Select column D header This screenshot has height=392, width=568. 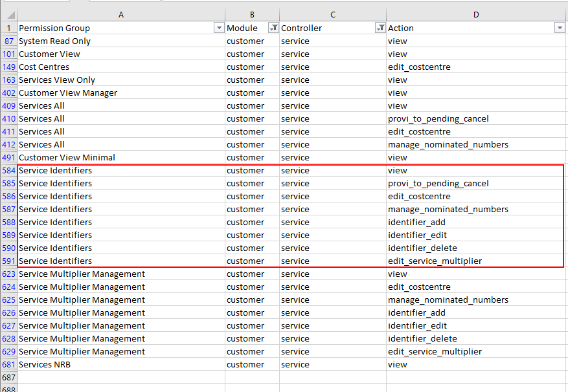click(476, 14)
